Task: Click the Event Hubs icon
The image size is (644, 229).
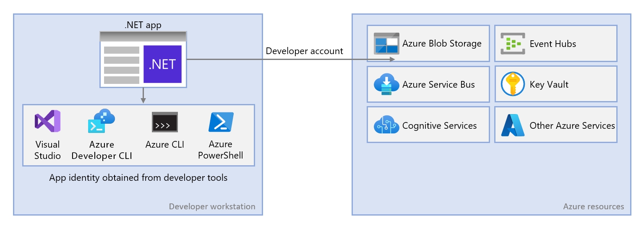Action: (514, 44)
